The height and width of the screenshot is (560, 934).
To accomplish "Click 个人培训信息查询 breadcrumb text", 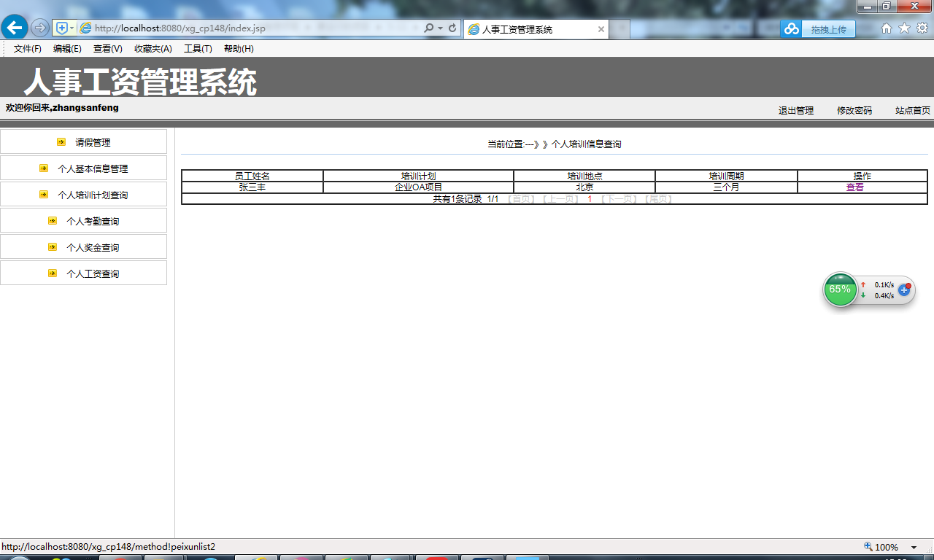I will pos(586,144).
